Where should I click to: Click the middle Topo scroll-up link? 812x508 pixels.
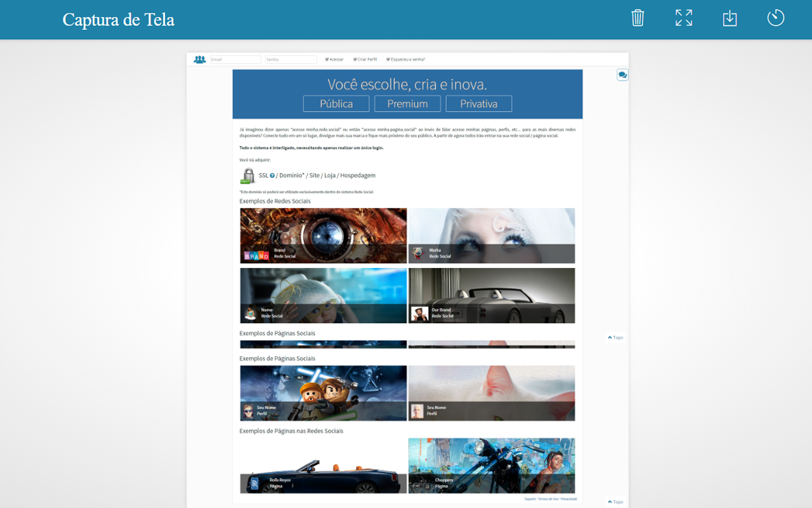coord(615,338)
